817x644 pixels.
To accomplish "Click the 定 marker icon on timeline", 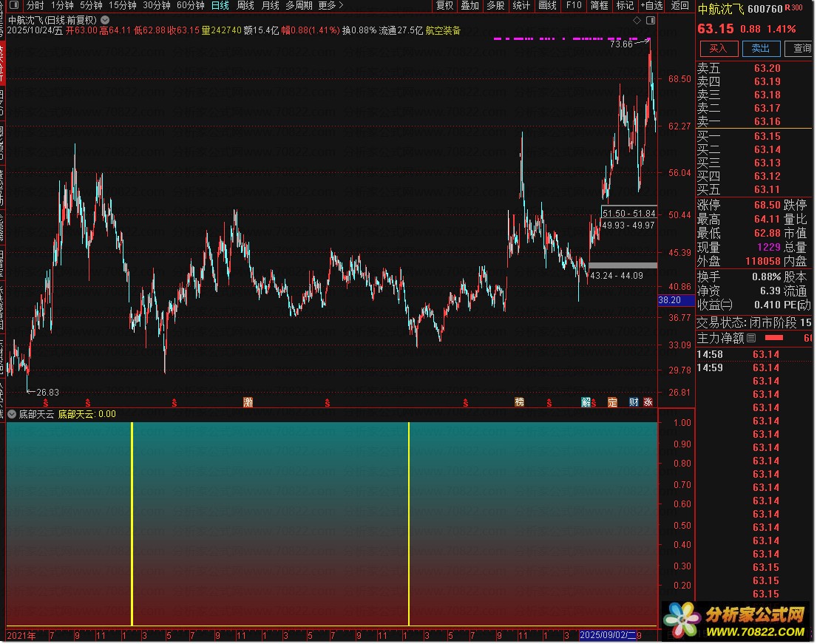I will click(x=612, y=402).
